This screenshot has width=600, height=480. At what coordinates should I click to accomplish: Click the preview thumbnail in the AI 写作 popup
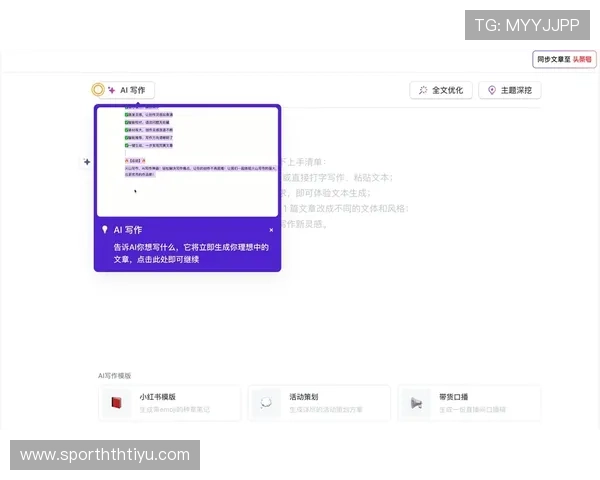[188, 162]
